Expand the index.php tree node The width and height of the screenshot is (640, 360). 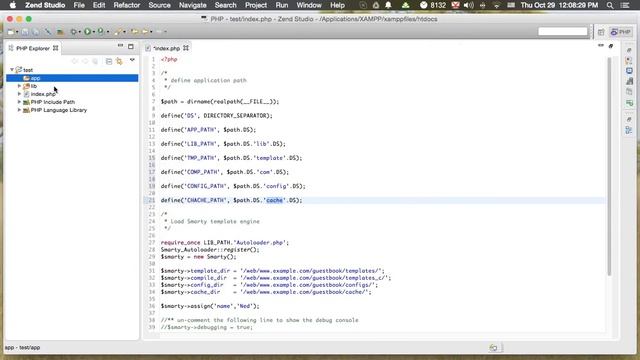[x=19, y=94]
